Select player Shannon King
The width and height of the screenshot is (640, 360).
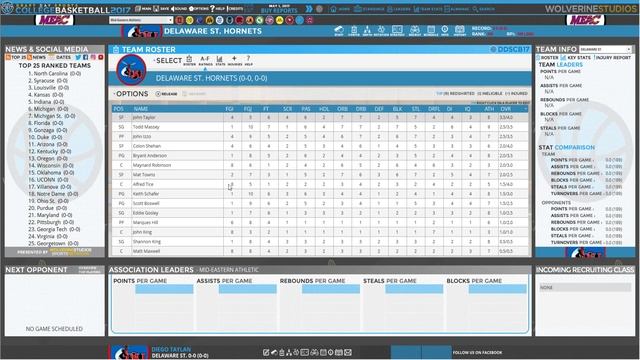(x=147, y=242)
